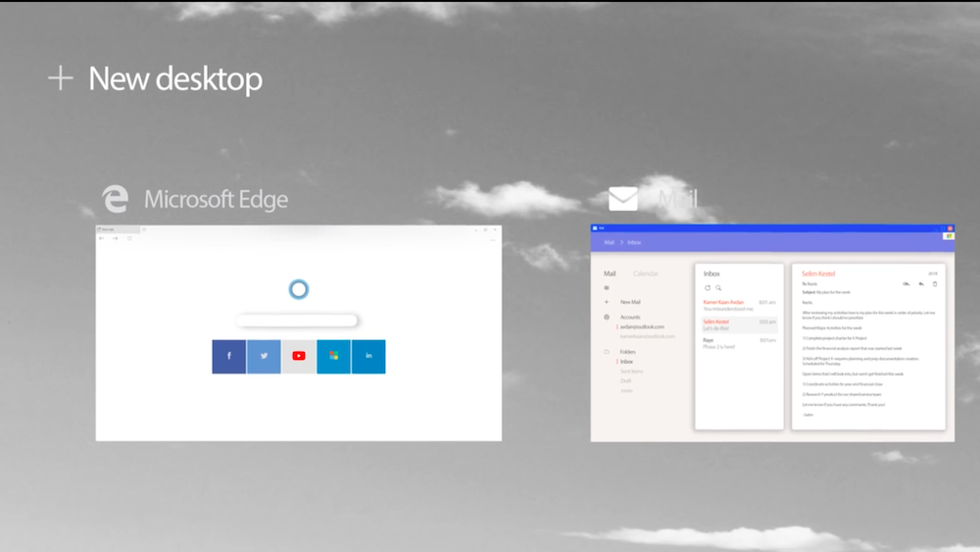980x552 pixels.
Task: Click the Microsoft Edge logo icon
Action: 115,199
